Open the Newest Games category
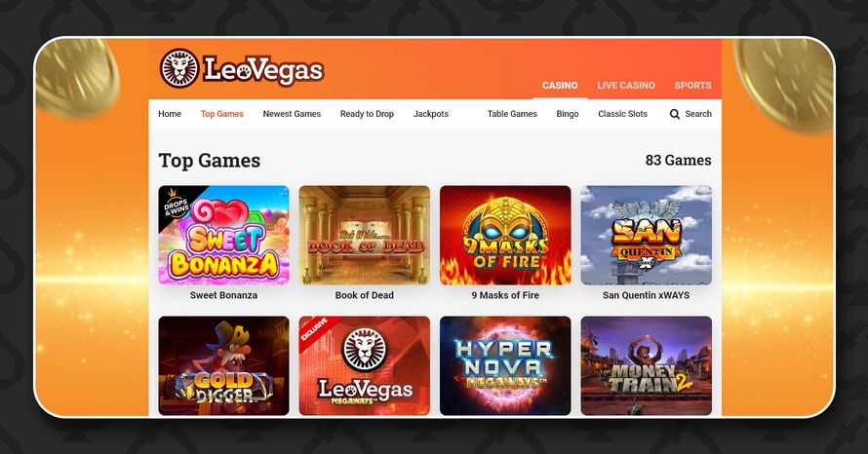Image resolution: width=868 pixels, height=454 pixels. pos(292,114)
